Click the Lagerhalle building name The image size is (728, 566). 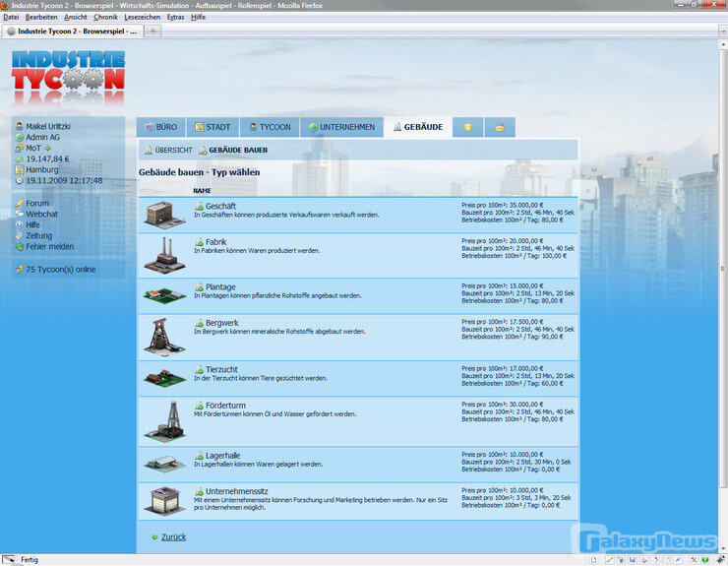[223, 456]
